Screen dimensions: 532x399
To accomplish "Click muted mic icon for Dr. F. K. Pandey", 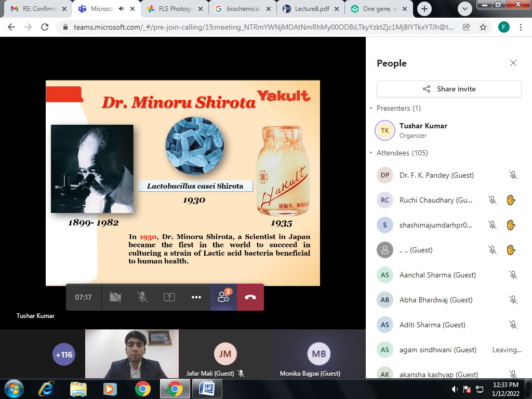I will pos(513,175).
